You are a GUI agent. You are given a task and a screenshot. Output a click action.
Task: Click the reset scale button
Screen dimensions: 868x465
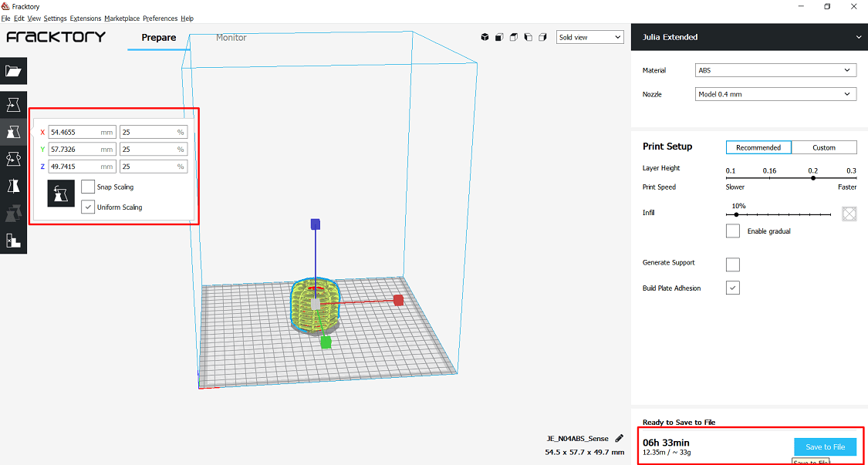pyautogui.click(x=61, y=194)
